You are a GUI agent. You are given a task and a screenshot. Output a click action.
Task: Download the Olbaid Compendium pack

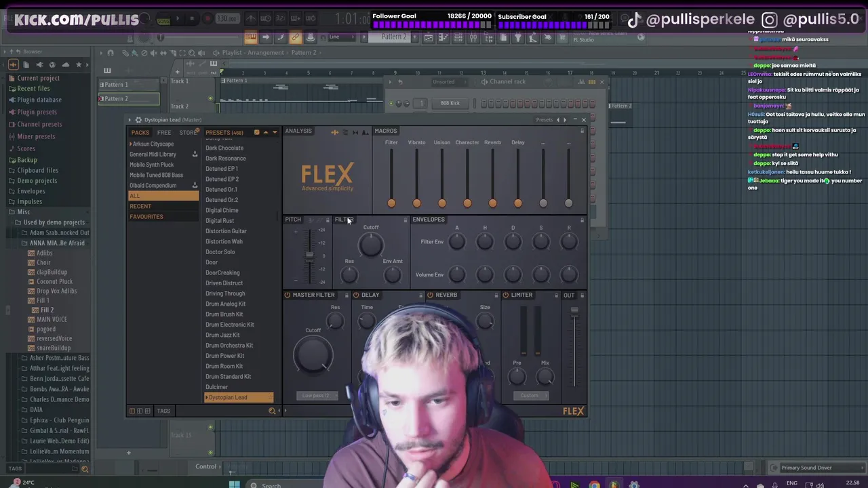pos(195,186)
